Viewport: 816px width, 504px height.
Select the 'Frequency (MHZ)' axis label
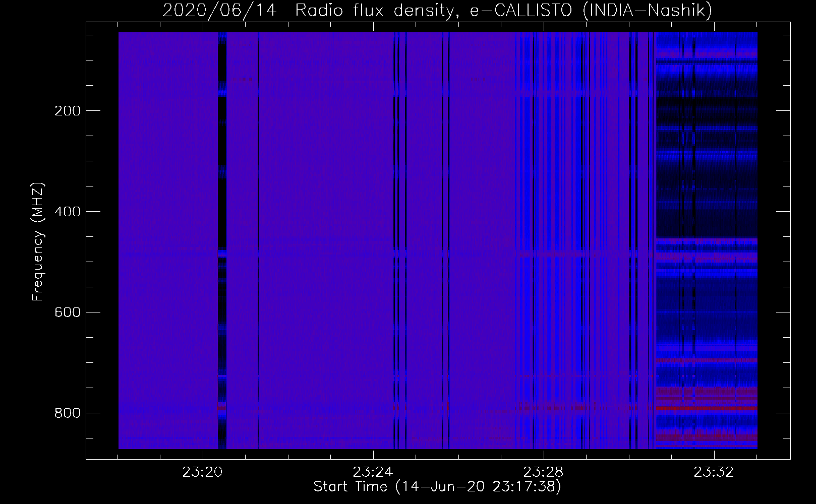[37, 241]
